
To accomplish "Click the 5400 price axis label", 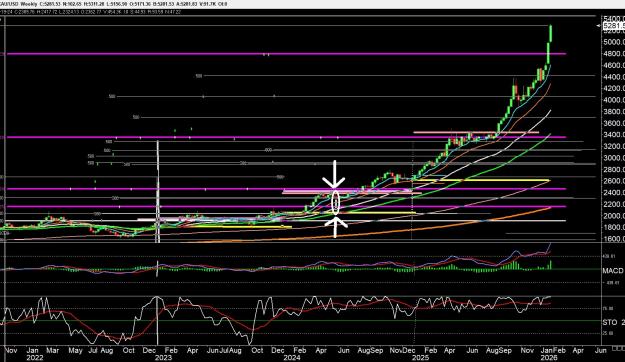I will [x=614, y=19].
